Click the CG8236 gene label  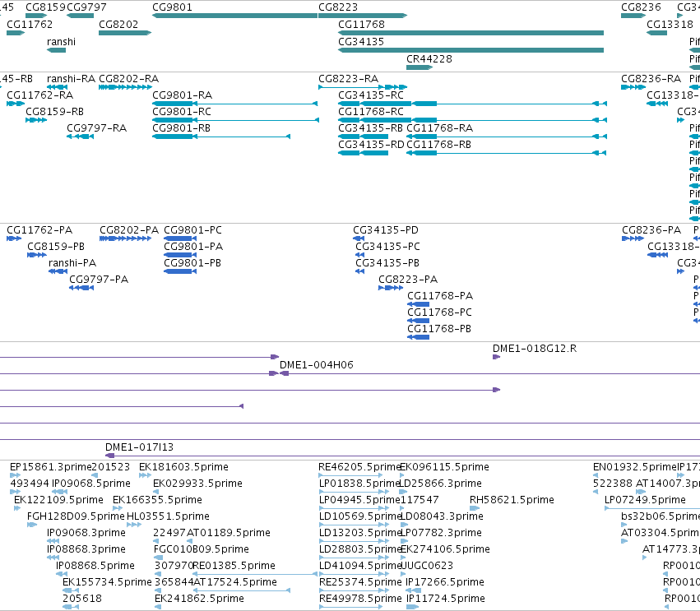coord(641,7)
